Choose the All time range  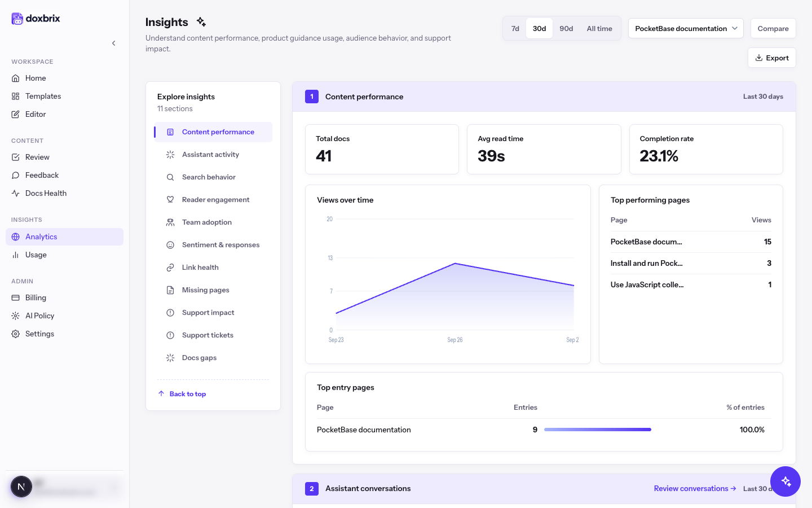(599, 28)
